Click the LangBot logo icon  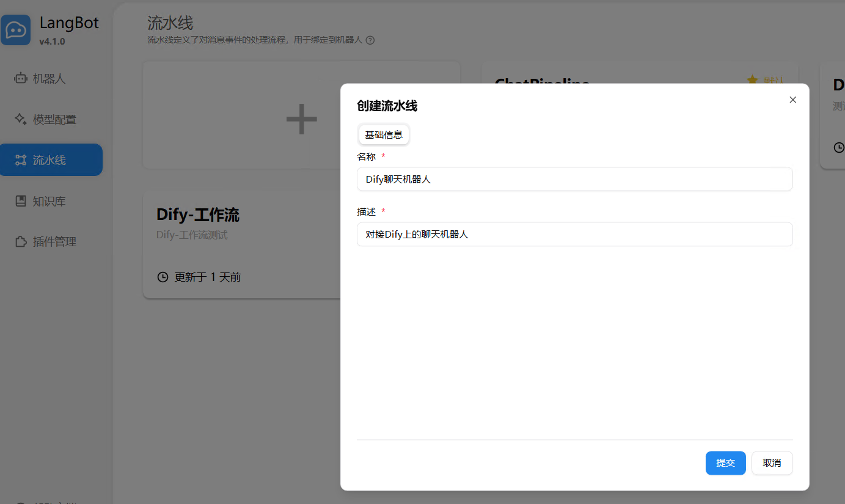tap(16, 30)
